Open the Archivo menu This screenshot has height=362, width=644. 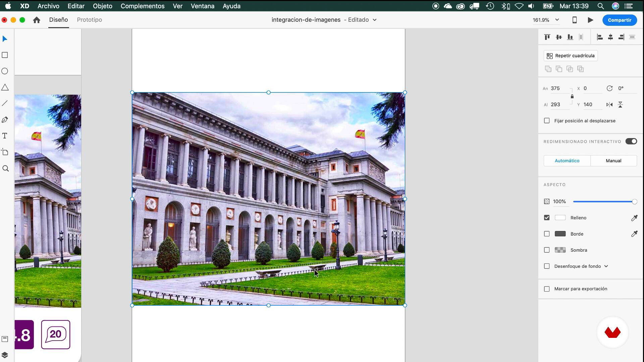tap(48, 6)
